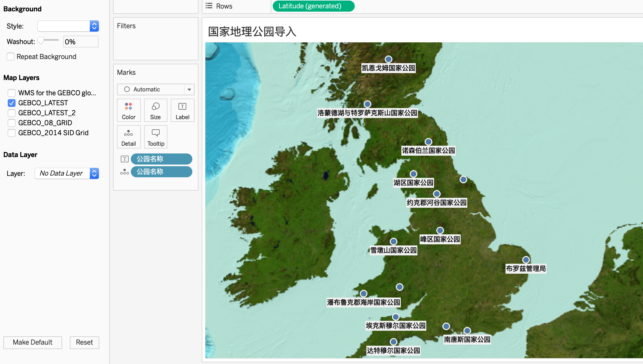643x364 pixels.
Task: Click the 湖区国家公园 map label
Action: (414, 183)
